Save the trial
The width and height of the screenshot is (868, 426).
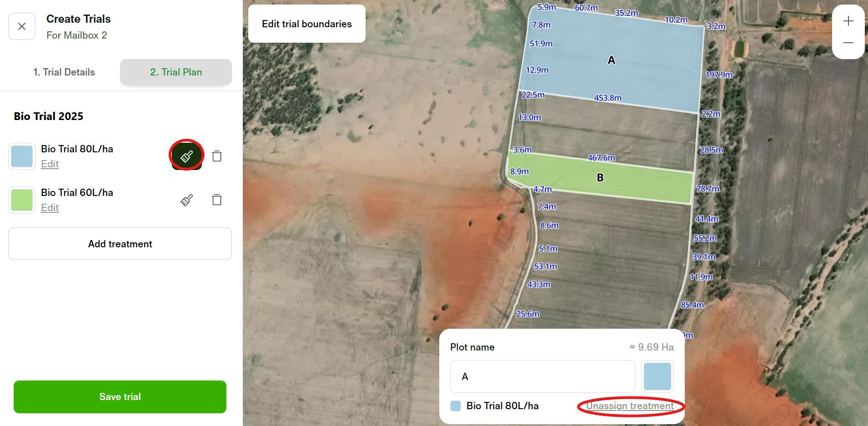click(x=120, y=397)
